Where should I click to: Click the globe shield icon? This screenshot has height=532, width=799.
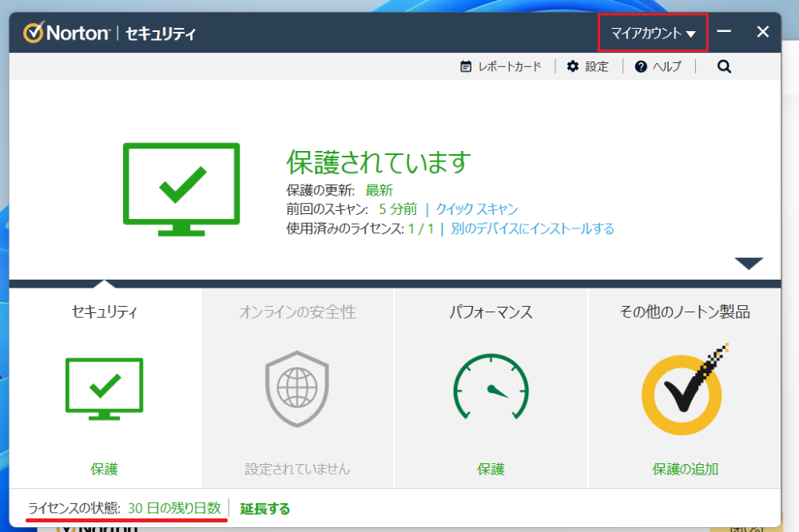[297, 389]
